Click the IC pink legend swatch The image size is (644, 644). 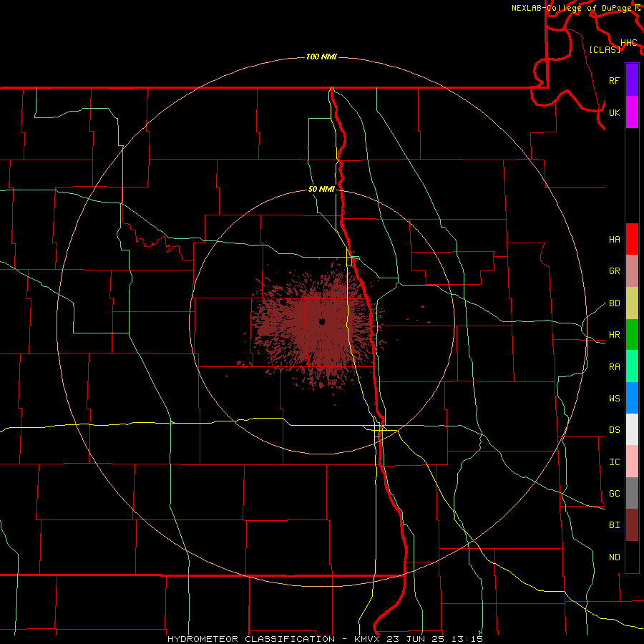[632, 462]
